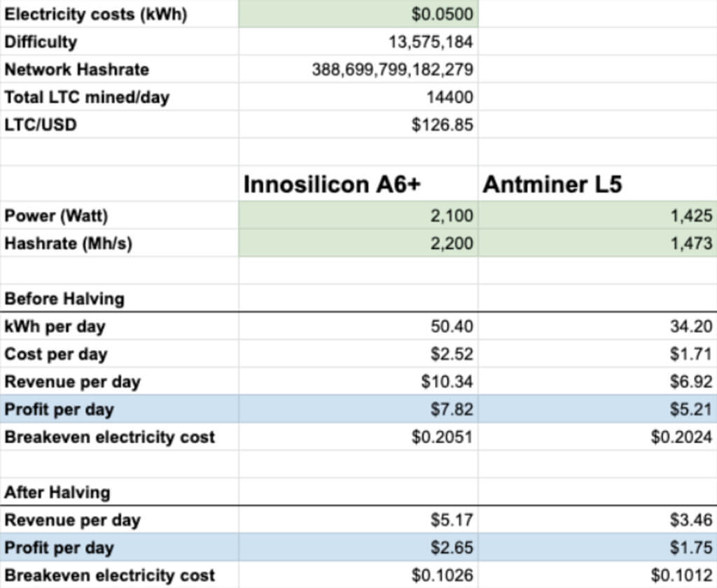Viewport: 717px width, 588px height.
Task: Click the revenue cell showing $10.34
Action: click(358, 381)
